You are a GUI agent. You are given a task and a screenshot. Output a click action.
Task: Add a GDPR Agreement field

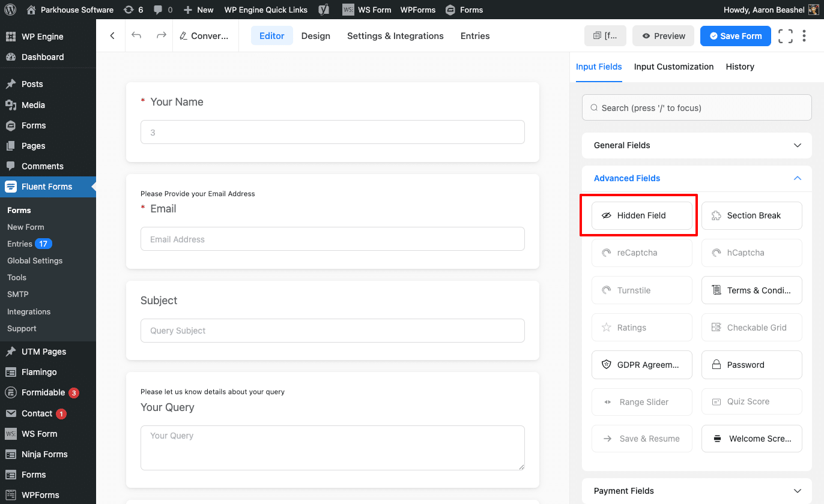[641, 365]
